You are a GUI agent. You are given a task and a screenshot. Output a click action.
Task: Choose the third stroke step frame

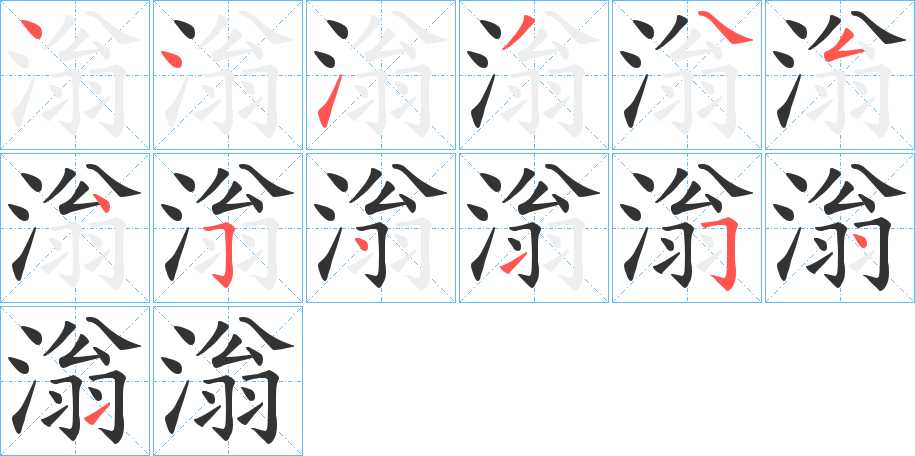(x=381, y=75)
